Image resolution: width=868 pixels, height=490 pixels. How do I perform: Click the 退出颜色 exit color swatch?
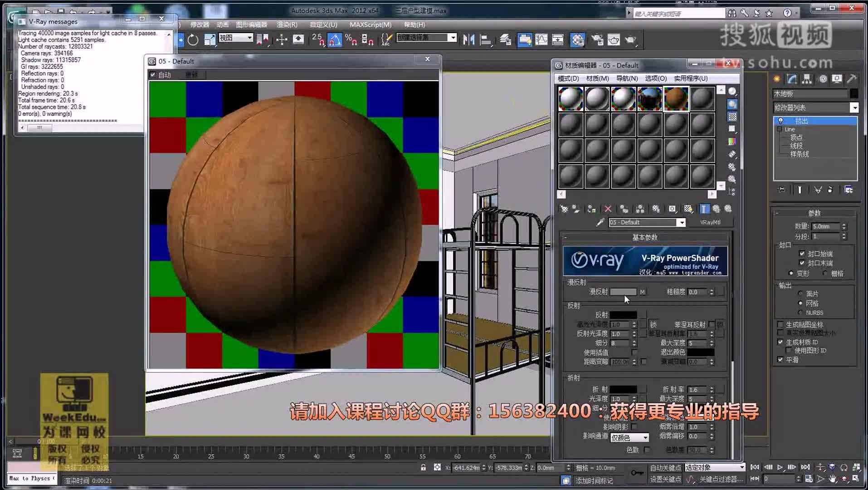[x=701, y=352]
